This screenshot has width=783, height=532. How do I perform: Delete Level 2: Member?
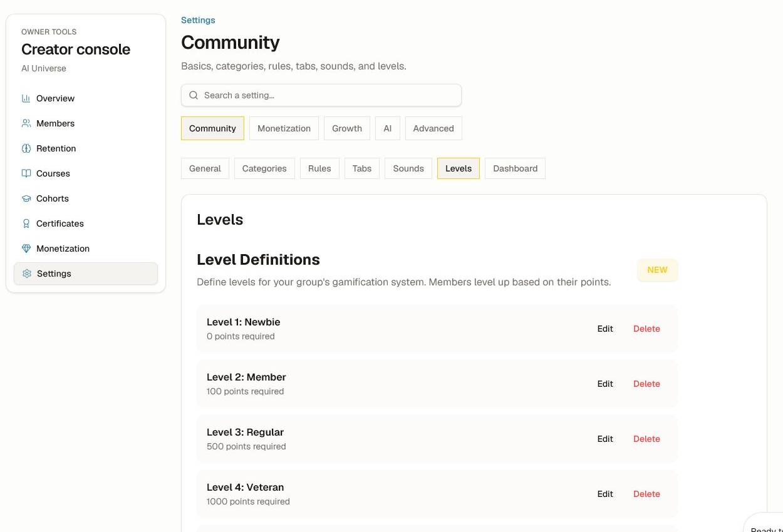tap(646, 384)
